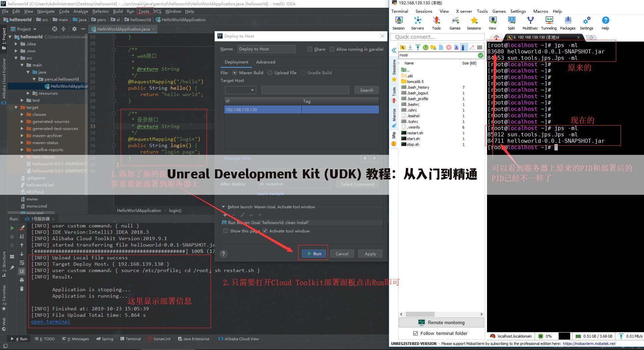644x350 pixels.
Task: Enable Allow running in parallel
Action: (x=332, y=49)
